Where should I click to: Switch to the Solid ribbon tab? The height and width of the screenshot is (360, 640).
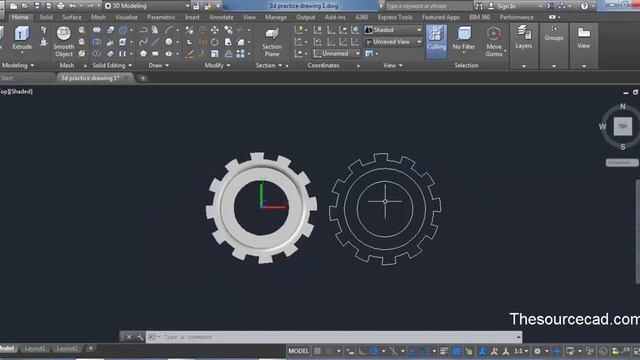pos(46,17)
